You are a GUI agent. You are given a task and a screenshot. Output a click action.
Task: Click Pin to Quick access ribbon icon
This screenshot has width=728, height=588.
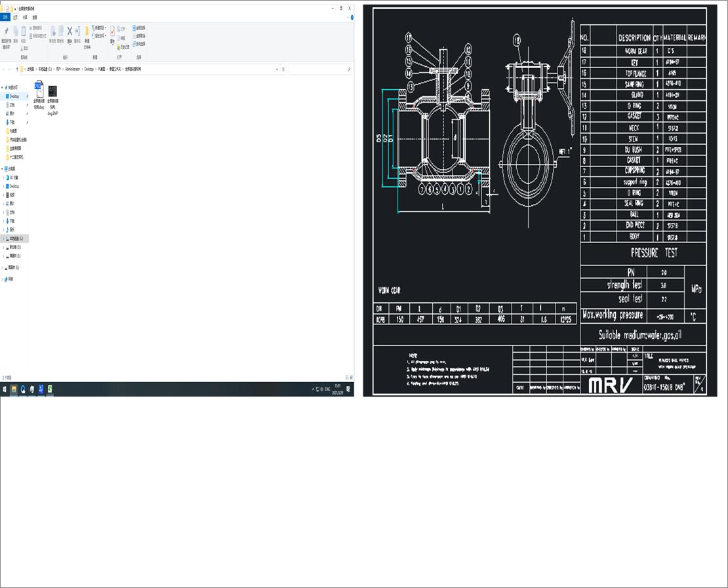pyautogui.click(x=7, y=31)
